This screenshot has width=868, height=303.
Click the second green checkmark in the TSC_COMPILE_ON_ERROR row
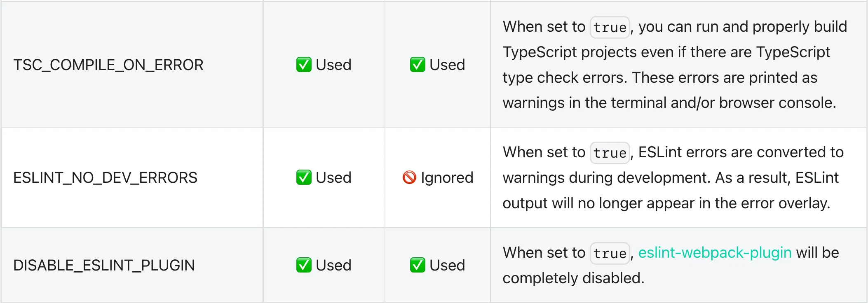(418, 65)
